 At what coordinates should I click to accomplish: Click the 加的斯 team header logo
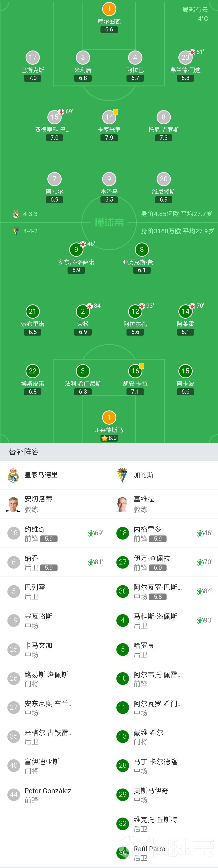pyautogui.click(x=122, y=475)
